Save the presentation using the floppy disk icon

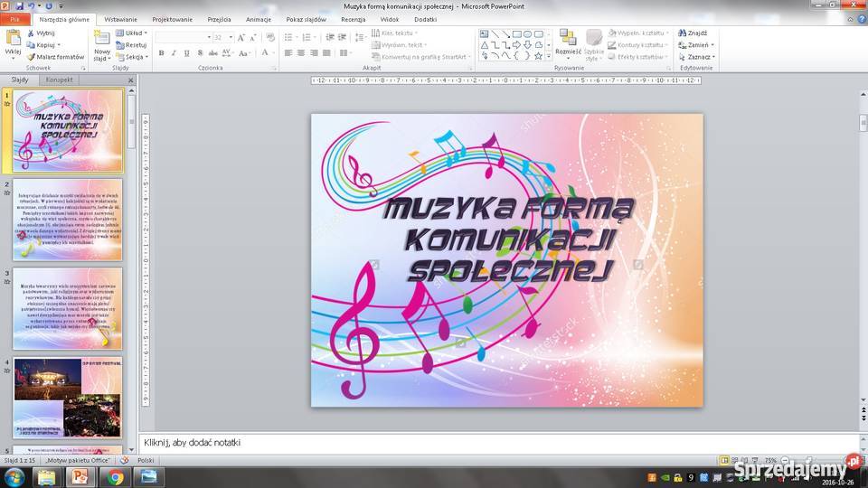click(x=20, y=5)
